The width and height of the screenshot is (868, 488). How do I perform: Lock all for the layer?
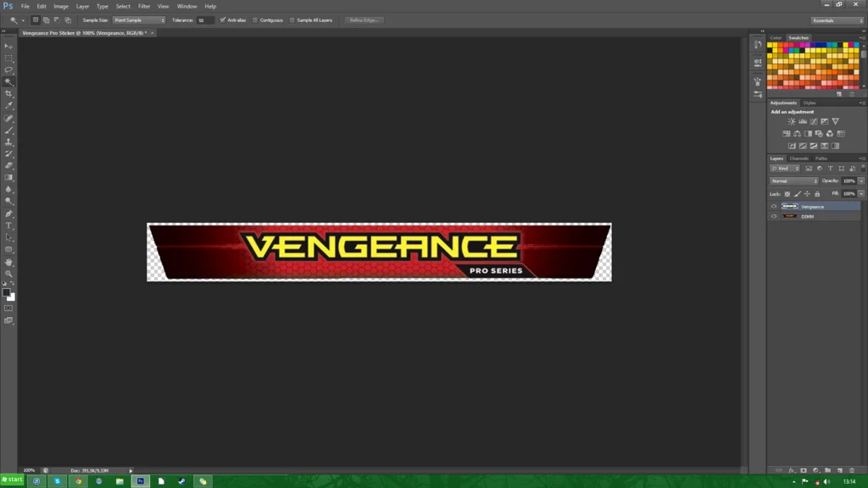(817, 194)
